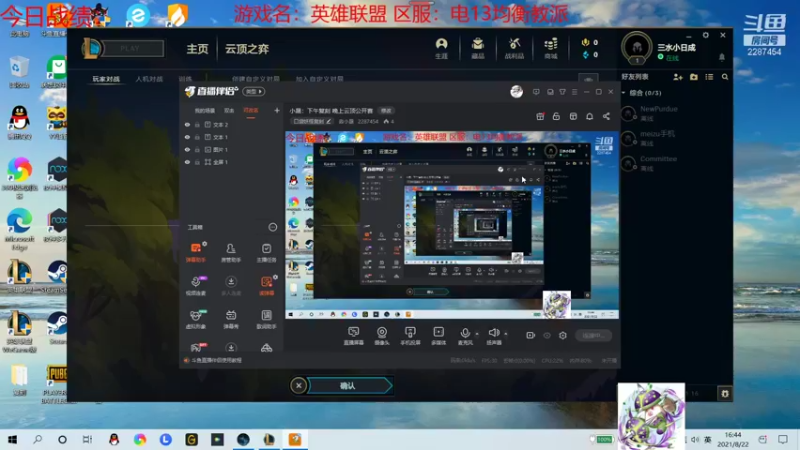Image resolution: width=800 pixels, height=450 pixels.
Task: Hide the 全屏 1 layer
Action: tap(187, 162)
